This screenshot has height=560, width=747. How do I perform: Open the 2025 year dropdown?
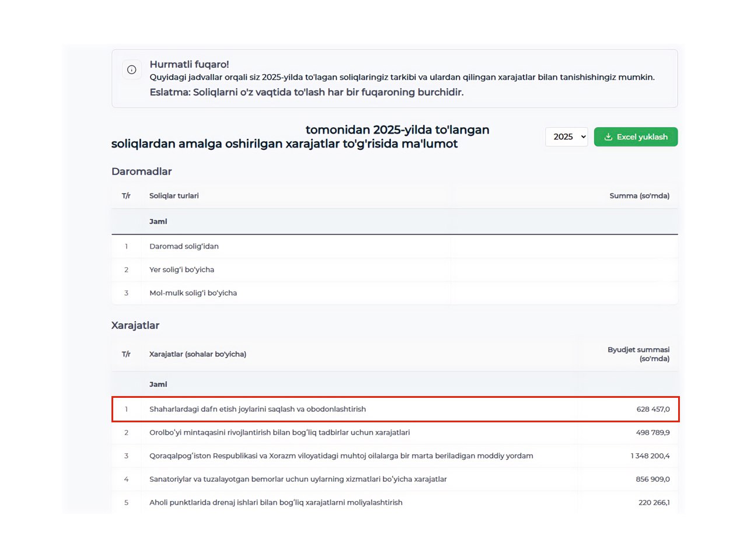(566, 137)
